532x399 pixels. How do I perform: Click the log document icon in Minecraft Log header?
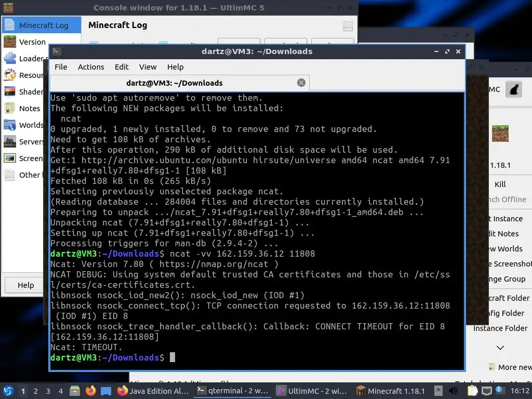348,25
